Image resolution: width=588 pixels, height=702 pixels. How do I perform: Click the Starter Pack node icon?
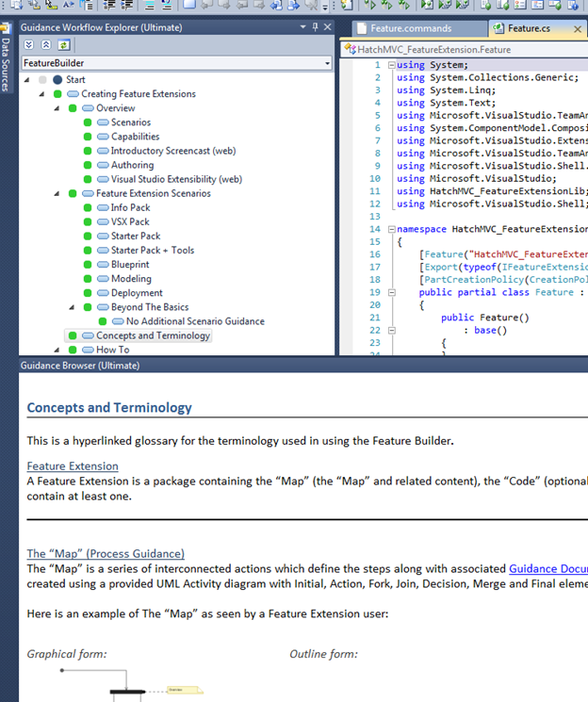click(103, 236)
